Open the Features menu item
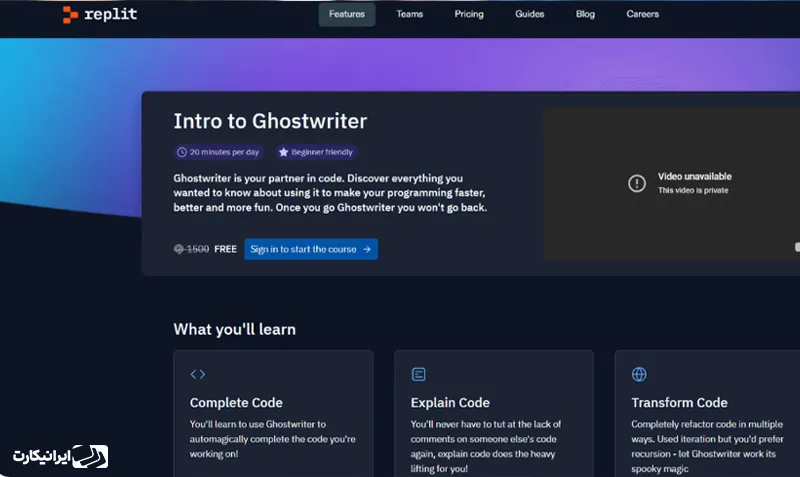 (347, 14)
